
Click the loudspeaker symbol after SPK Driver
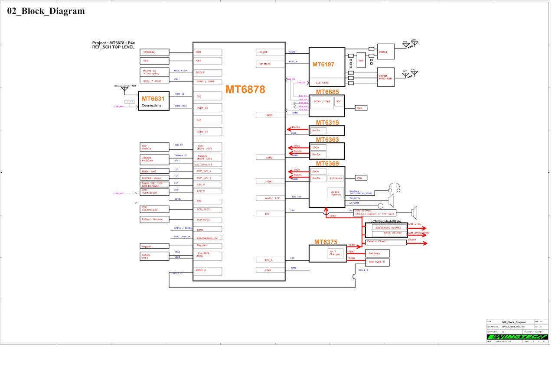[414, 212]
